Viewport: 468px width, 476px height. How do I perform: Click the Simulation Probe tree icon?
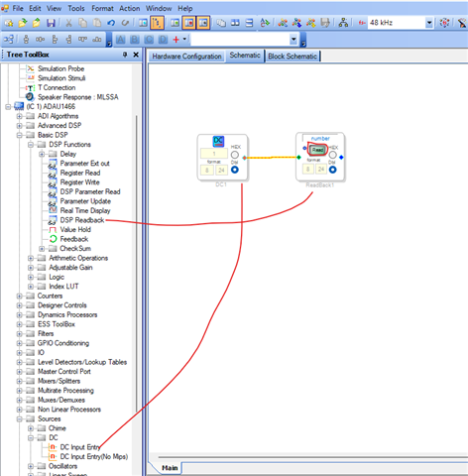tap(31, 68)
